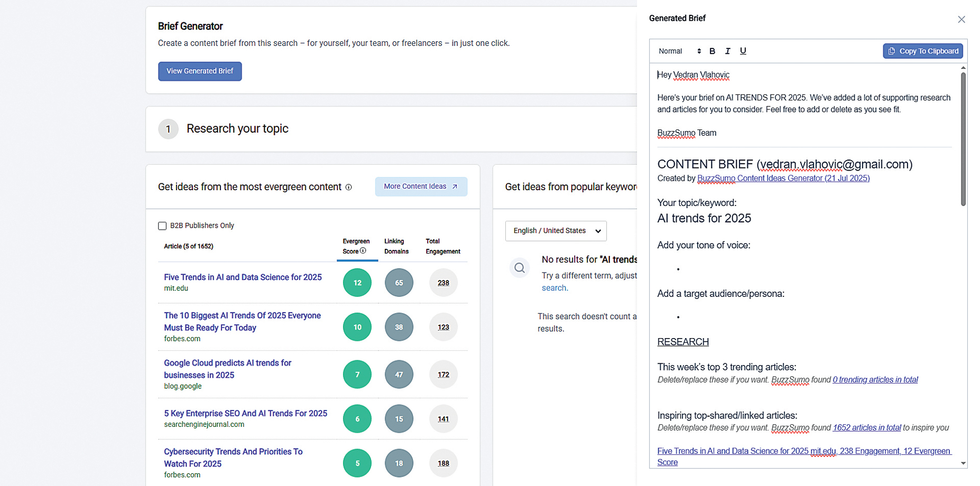The image size is (980, 486).
Task: Toggle bold formatting in brief editor
Action: (x=712, y=51)
